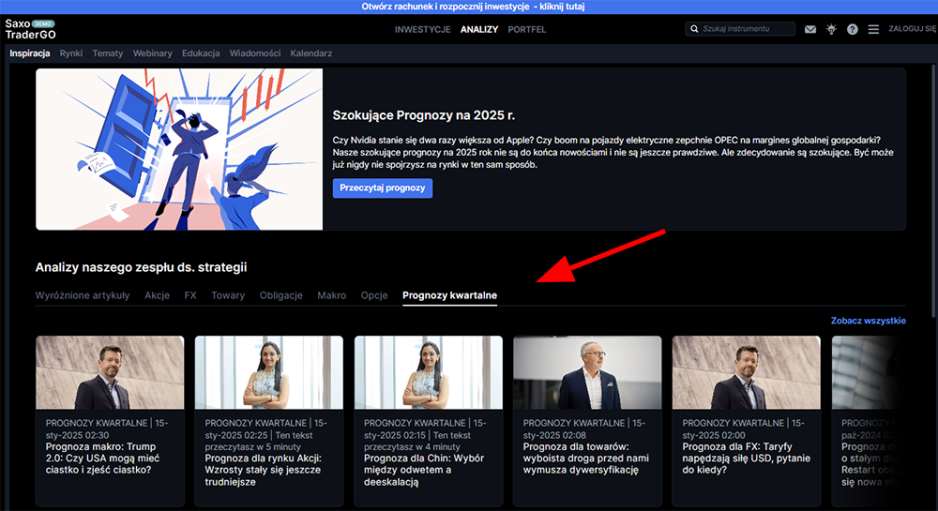Click the Saxo TraderGO logo
The height and width of the screenshot is (511, 938).
tap(29, 29)
